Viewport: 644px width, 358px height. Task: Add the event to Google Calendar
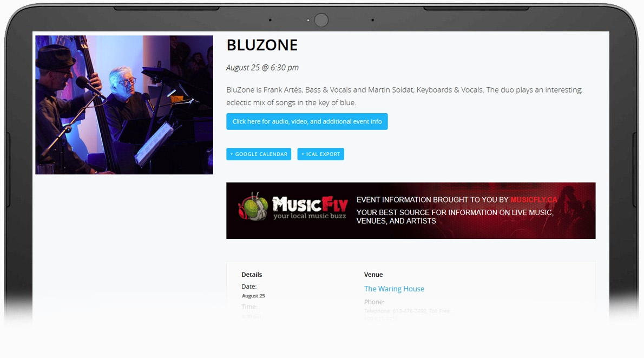click(259, 154)
